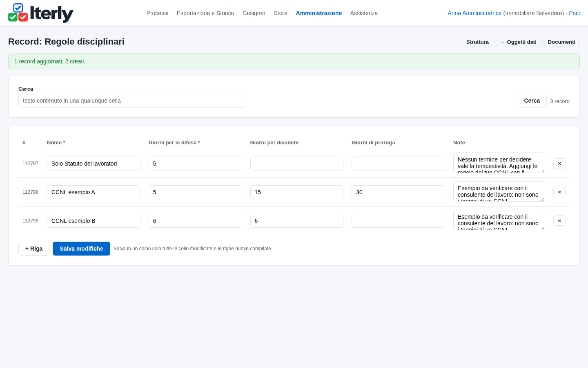Fill Giorni di proroga for Solo Statuto row
The width and height of the screenshot is (588, 368).
click(x=398, y=164)
